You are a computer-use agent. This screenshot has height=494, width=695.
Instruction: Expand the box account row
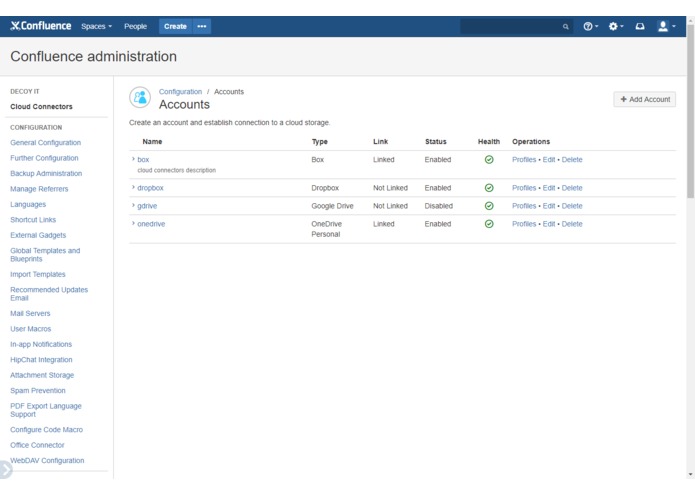pyautogui.click(x=133, y=159)
